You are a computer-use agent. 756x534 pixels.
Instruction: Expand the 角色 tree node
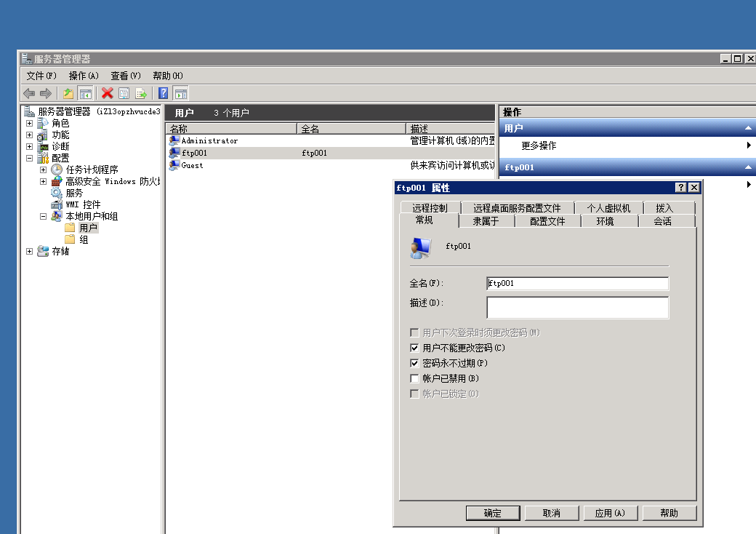pos(30,123)
